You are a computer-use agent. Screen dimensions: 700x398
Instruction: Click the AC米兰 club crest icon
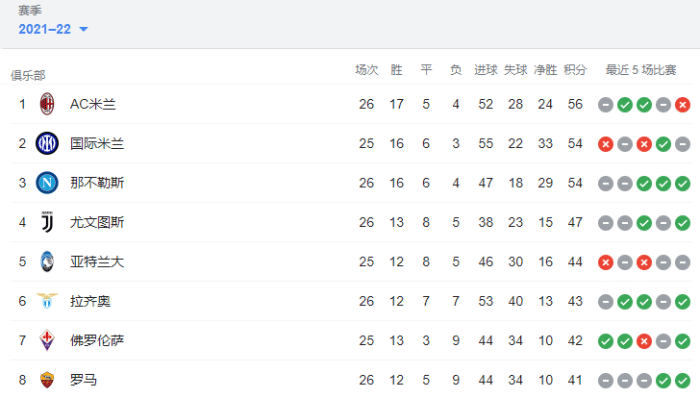47,104
